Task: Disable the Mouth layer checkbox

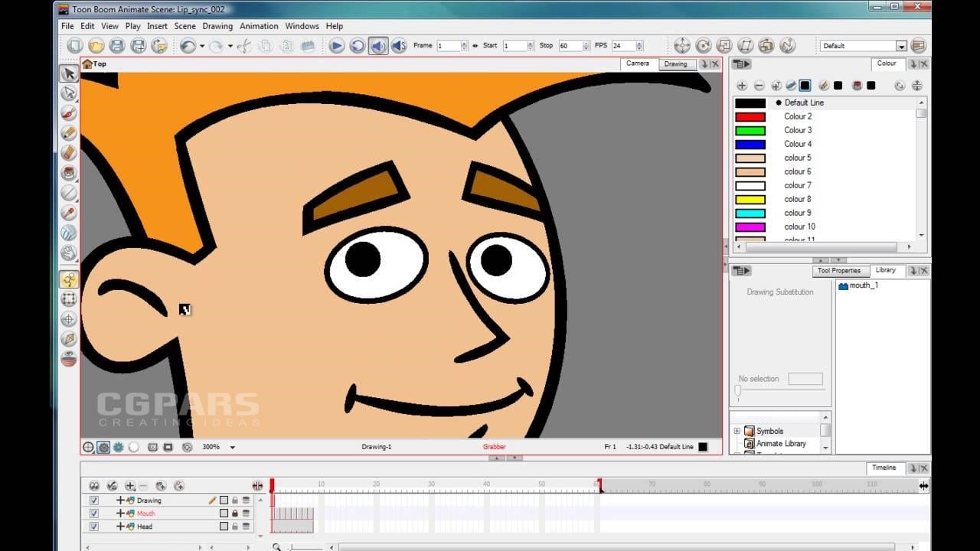Action: [x=94, y=514]
